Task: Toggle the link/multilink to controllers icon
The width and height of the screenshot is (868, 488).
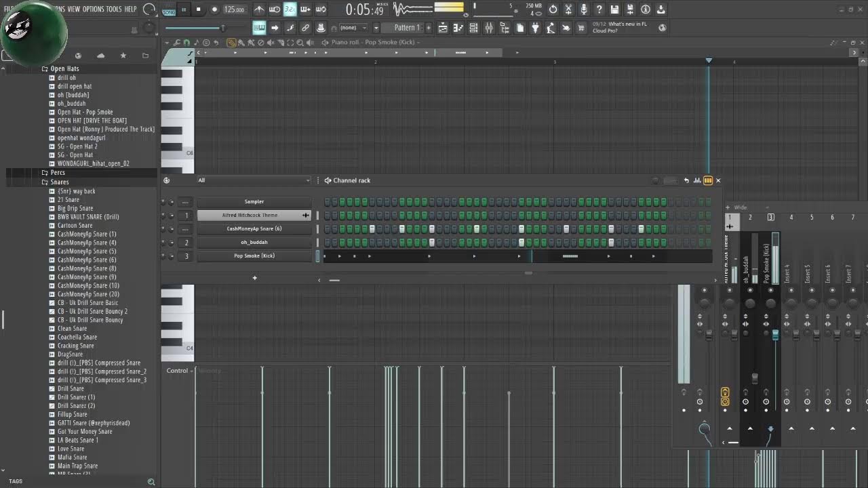Action: coord(305,28)
